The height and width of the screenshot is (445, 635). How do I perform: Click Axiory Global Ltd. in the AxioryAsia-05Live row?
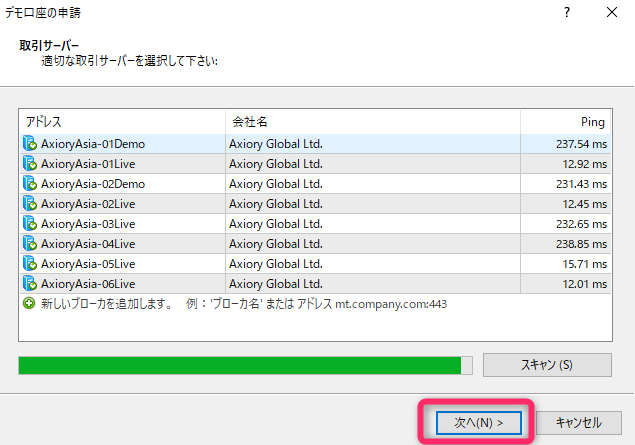(x=276, y=264)
